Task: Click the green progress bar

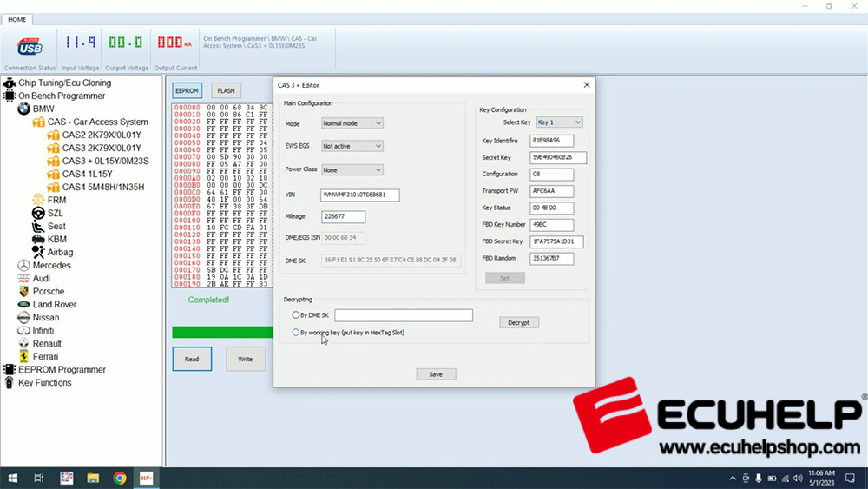Action: click(x=222, y=333)
